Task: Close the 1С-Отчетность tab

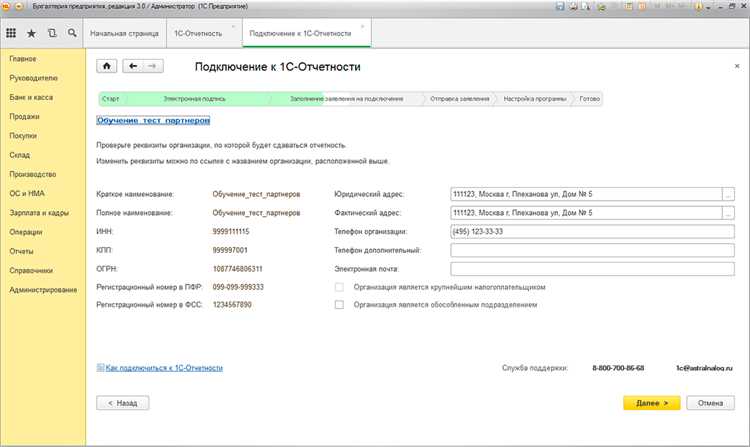Action: click(233, 26)
